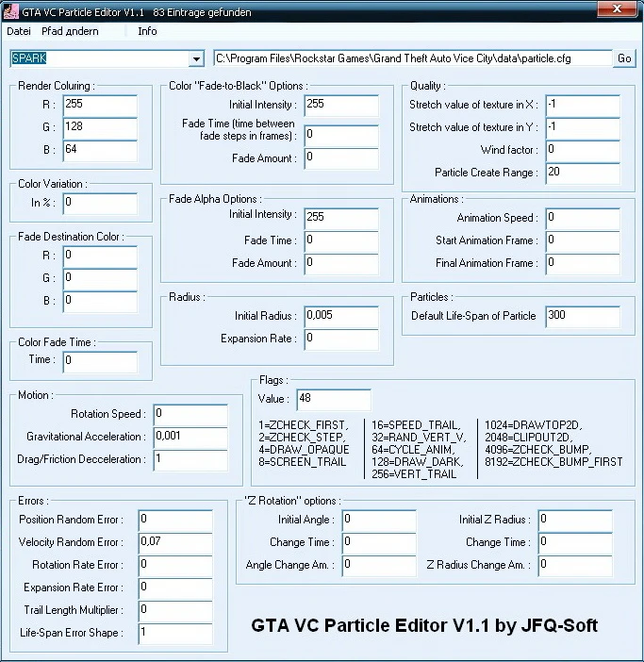Click Fade-to-Black Initial Intensity field

[x=341, y=105]
